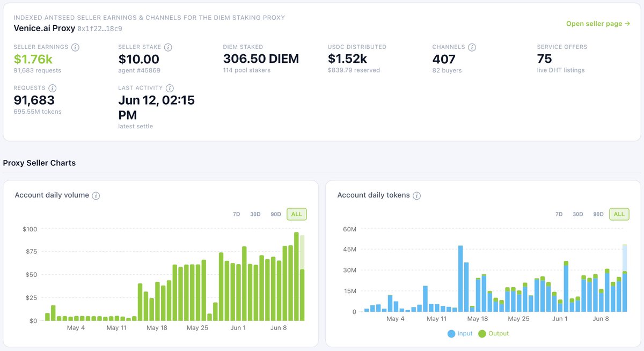Click $839.79 reserved text

(x=354, y=70)
